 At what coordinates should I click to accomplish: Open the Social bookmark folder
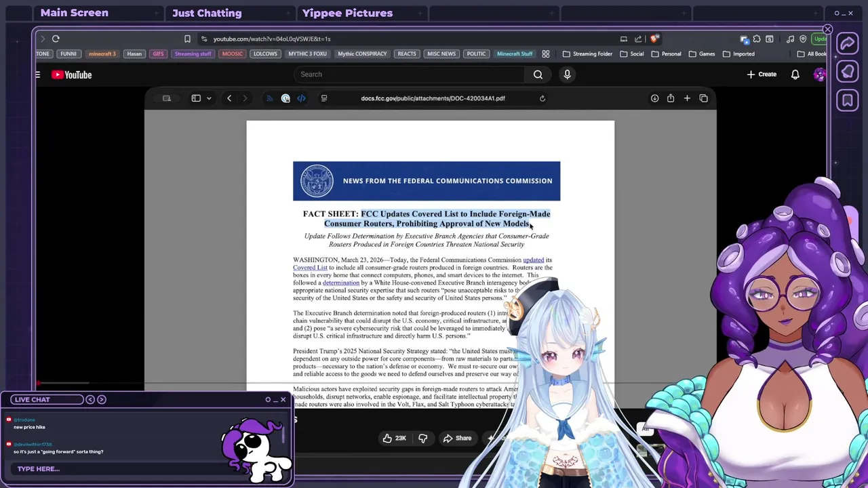pyautogui.click(x=631, y=54)
